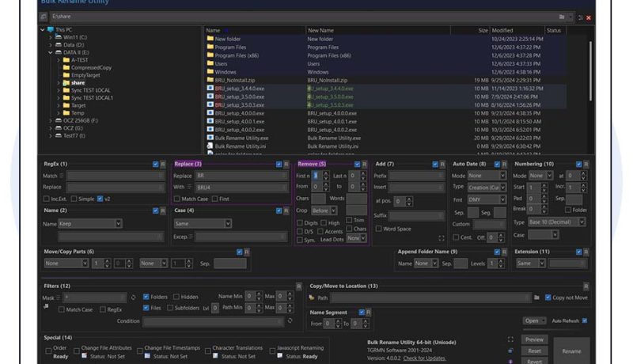633x364 pixels.
Task: Enable the Digits checkbox in Remove
Action: click(x=300, y=223)
